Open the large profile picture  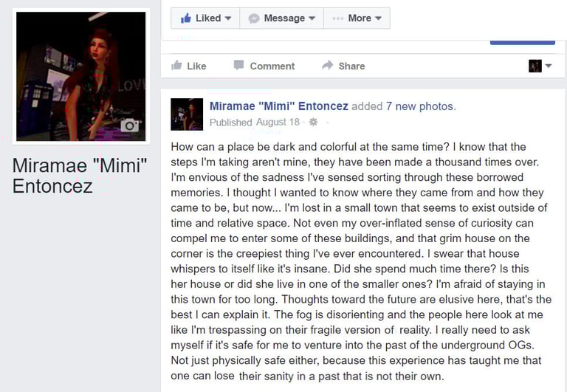[x=81, y=76]
